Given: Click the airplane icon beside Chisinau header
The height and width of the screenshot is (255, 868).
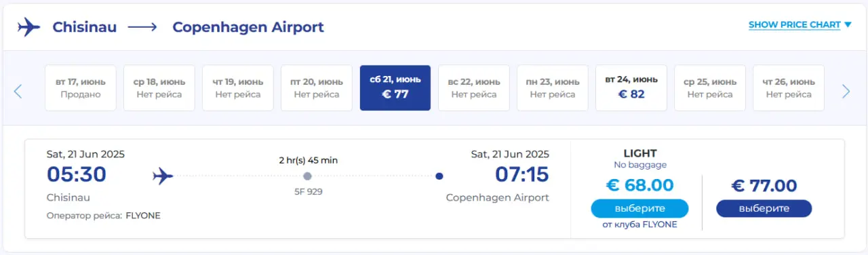Looking at the screenshot, I should pyautogui.click(x=29, y=27).
